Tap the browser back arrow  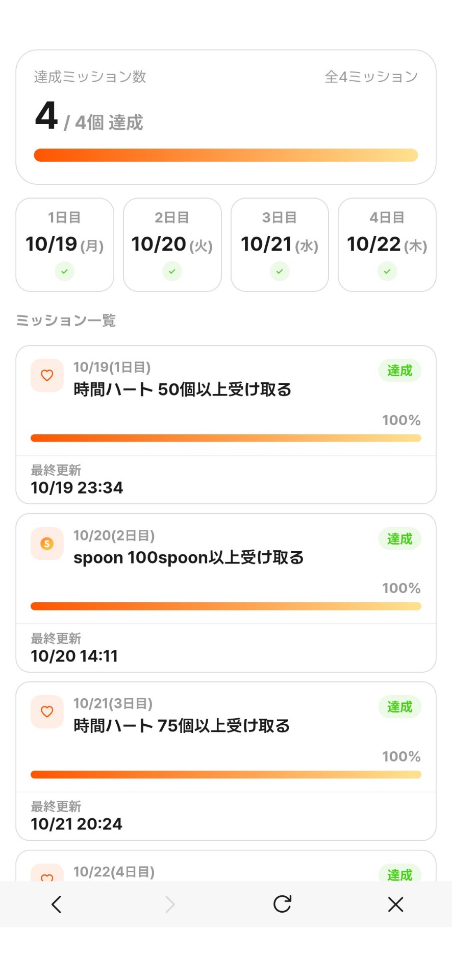[x=57, y=904]
